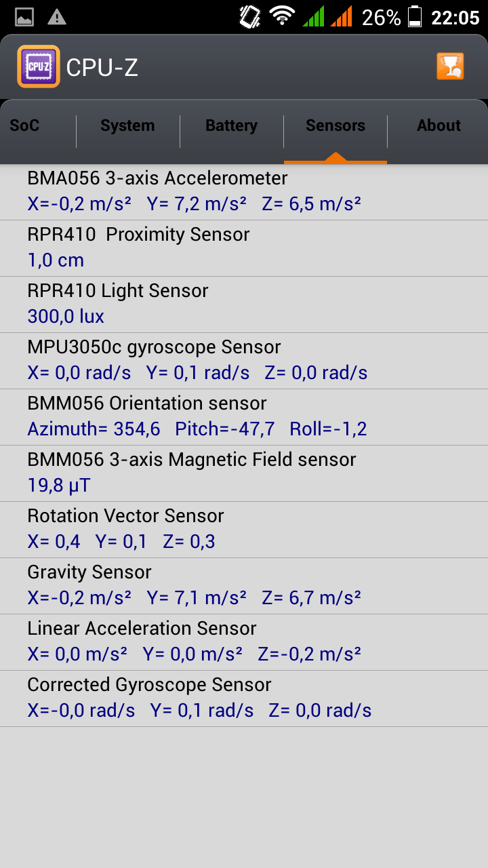Select the Sensors tab

(x=335, y=125)
